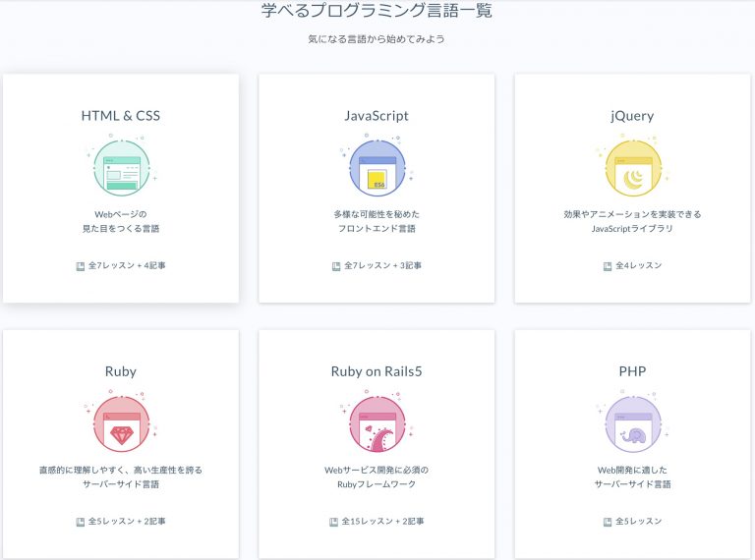Open the PHP course title
The height and width of the screenshot is (560, 755).
632,371
